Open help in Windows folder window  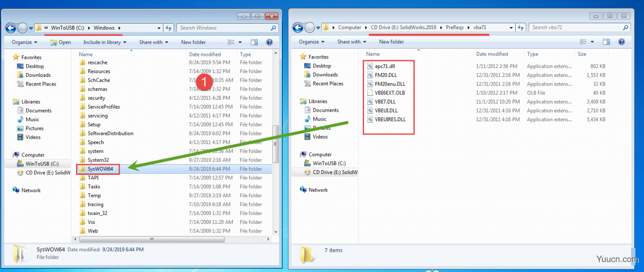269,42
